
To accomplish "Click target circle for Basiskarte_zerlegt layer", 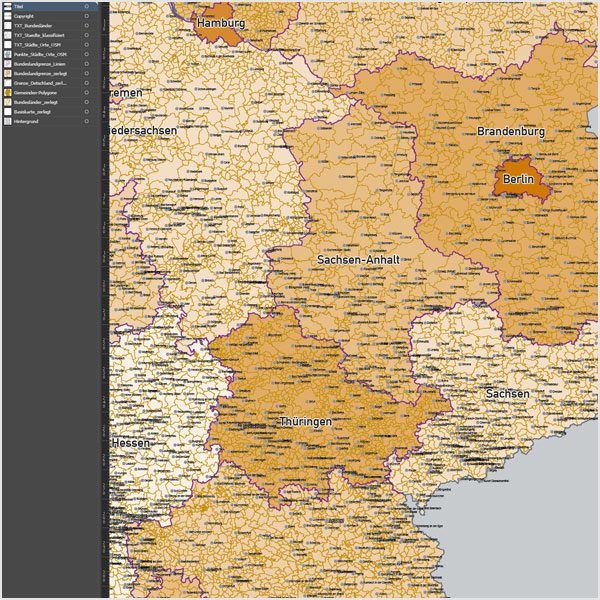I will pos(87,111).
